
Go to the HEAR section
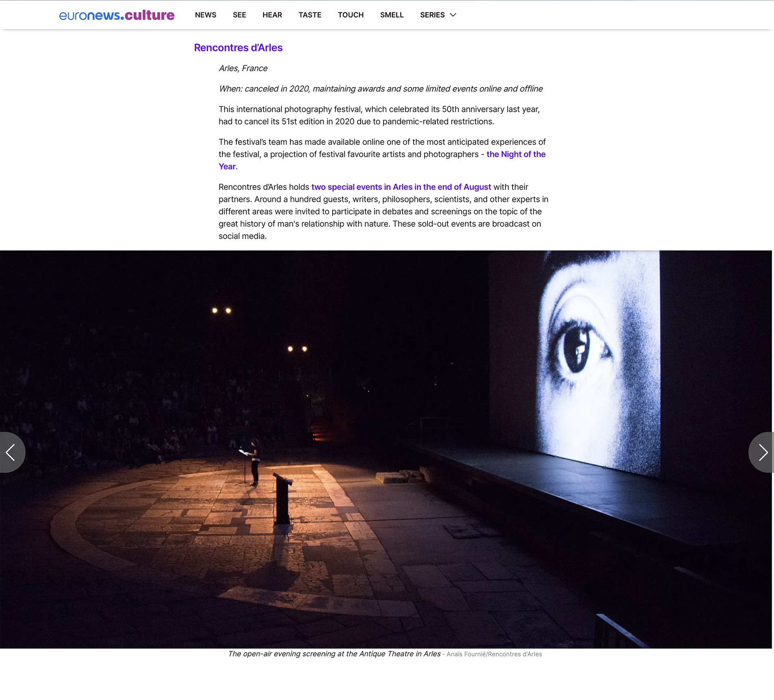pyautogui.click(x=272, y=15)
